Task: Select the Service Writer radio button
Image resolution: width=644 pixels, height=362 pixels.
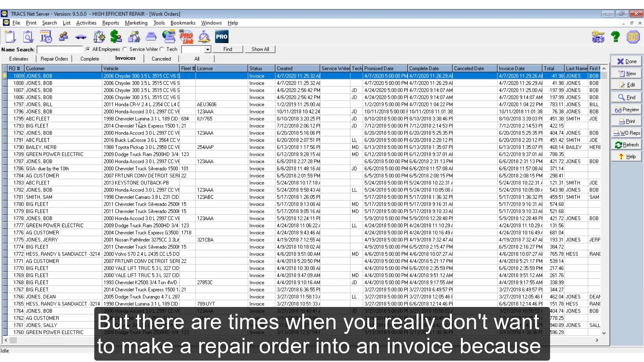Action: point(125,49)
